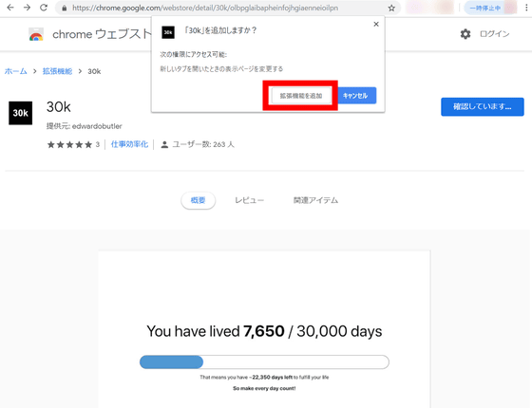
Task: Open the Chrome three-dot menu
Action: click(x=526, y=8)
